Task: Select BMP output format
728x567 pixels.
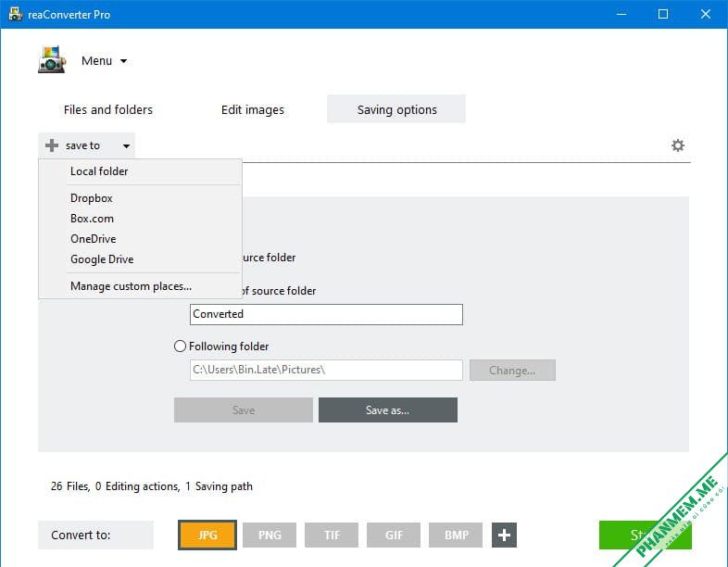Action: pyautogui.click(x=456, y=535)
